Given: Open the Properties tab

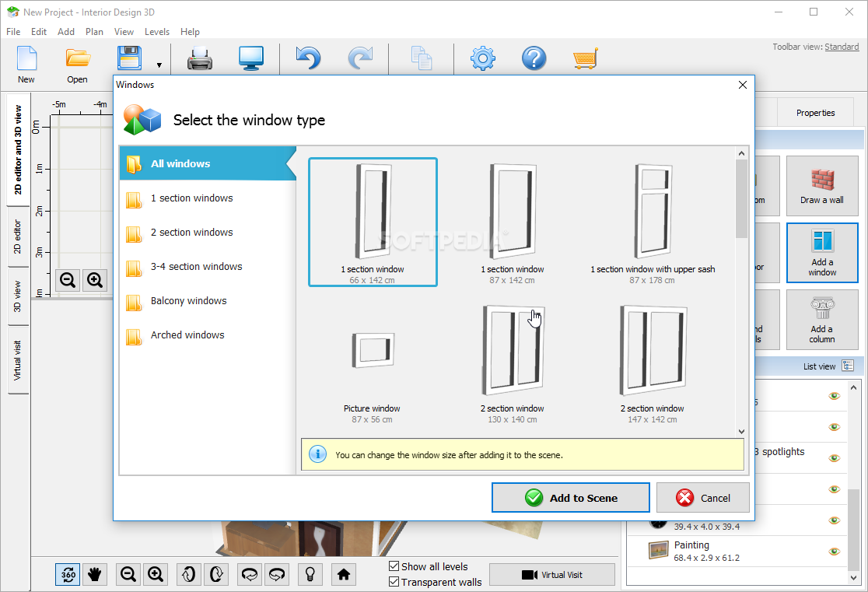Looking at the screenshot, I should [815, 113].
